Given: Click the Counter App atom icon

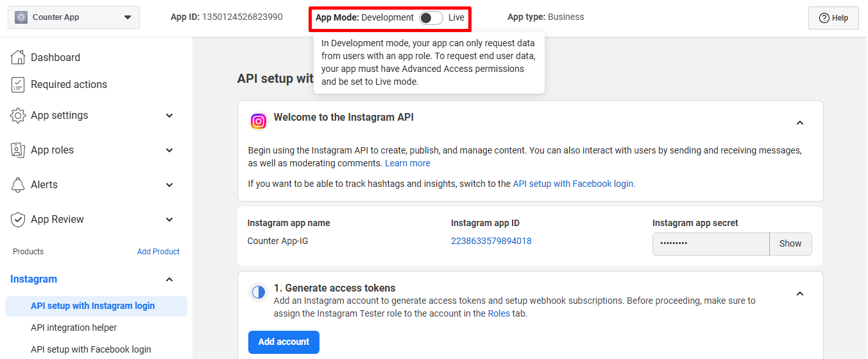Looking at the screenshot, I should (x=21, y=17).
